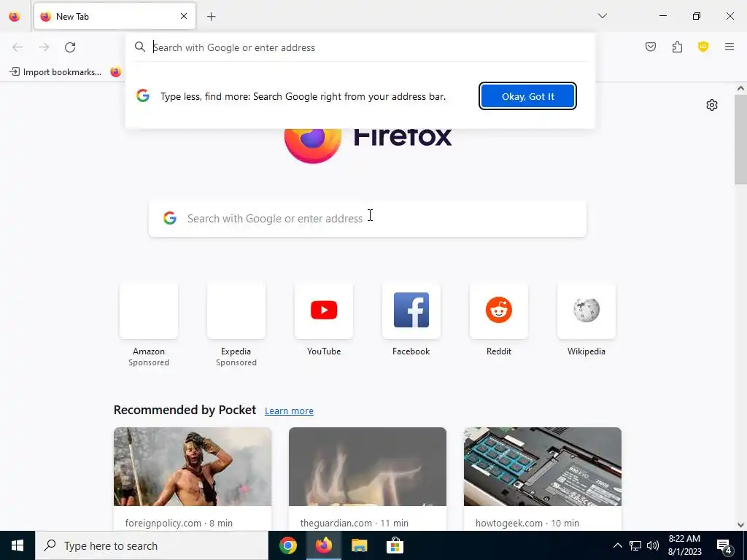Click the address bar search magnifier icon
Image resolution: width=747 pixels, height=560 pixels.
coord(139,47)
